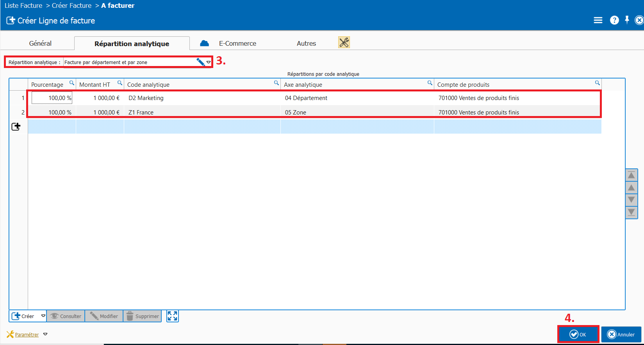644x345 pixels.
Task: Open the Paramétrer link
Action: coord(27,334)
